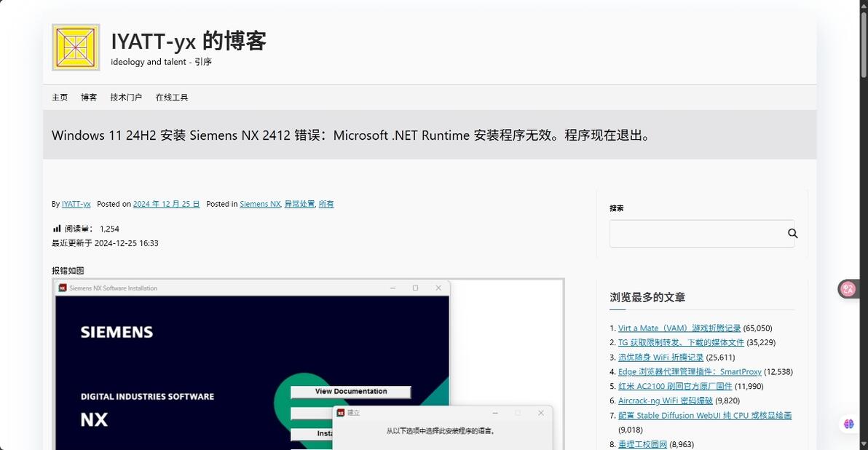Image resolution: width=868 pixels, height=450 pixels.
Task: Open the 讯优随身 WiFi 折腾记录 link
Action: click(x=660, y=357)
